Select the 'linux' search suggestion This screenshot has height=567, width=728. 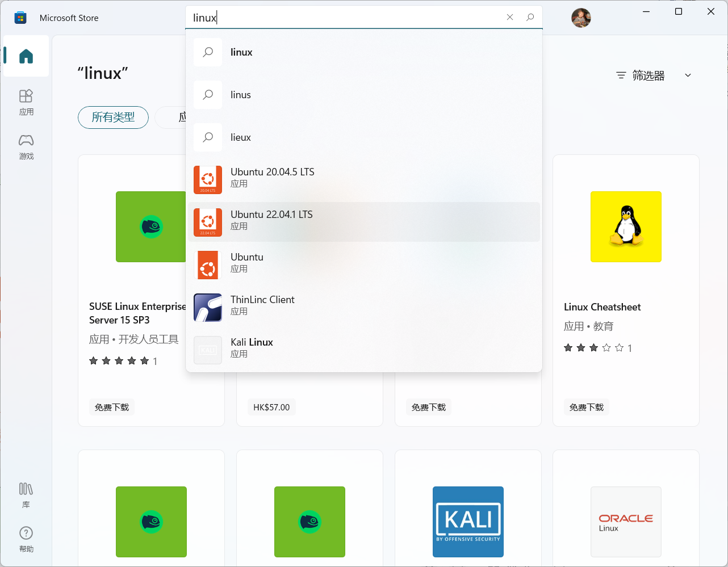[x=363, y=52]
